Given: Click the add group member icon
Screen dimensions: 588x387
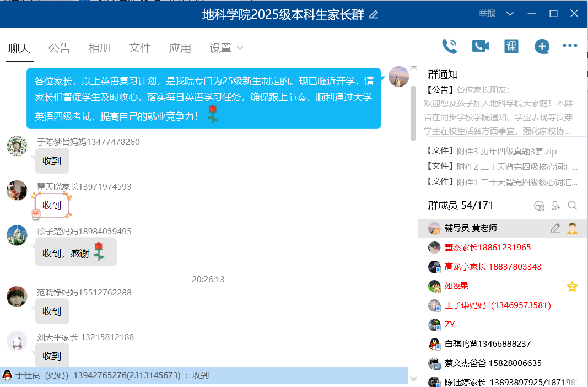Looking at the screenshot, I should tap(555, 206).
